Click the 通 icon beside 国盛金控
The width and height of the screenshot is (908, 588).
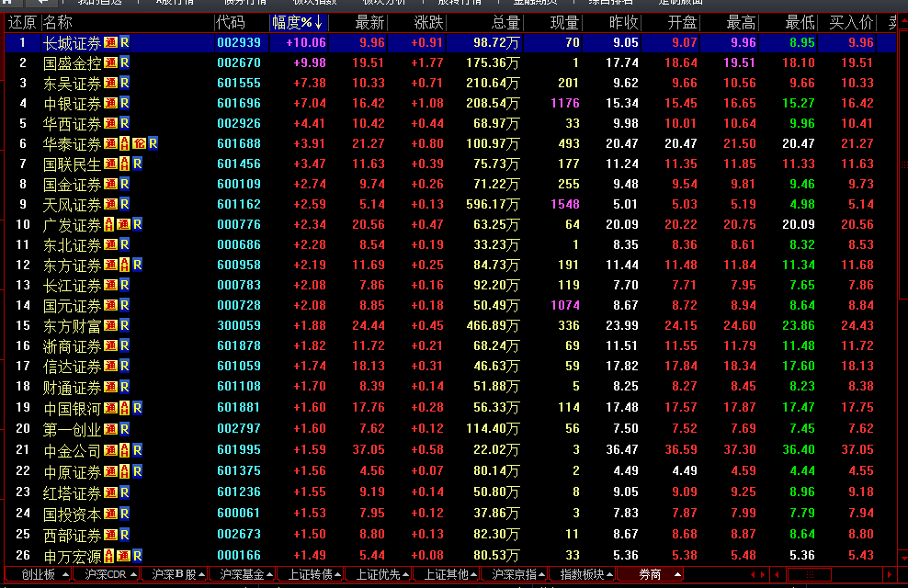(x=110, y=62)
